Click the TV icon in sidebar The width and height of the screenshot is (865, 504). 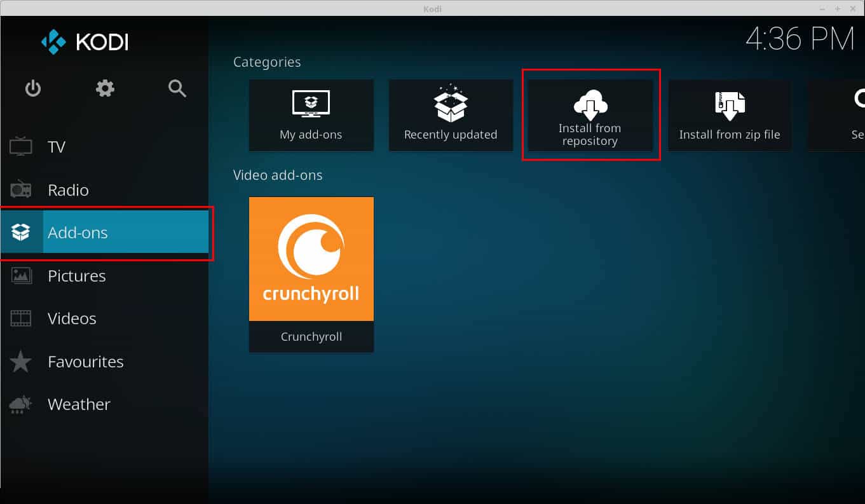pos(21,147)
